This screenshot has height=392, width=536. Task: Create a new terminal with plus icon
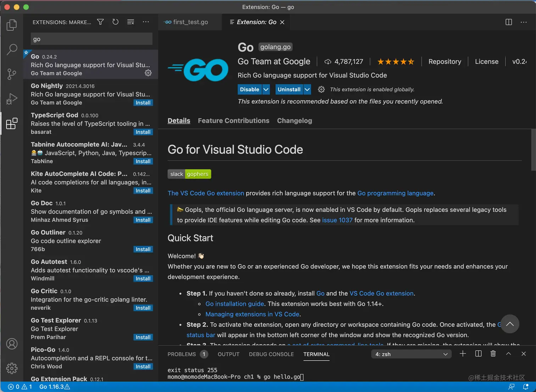pos(463,353)
